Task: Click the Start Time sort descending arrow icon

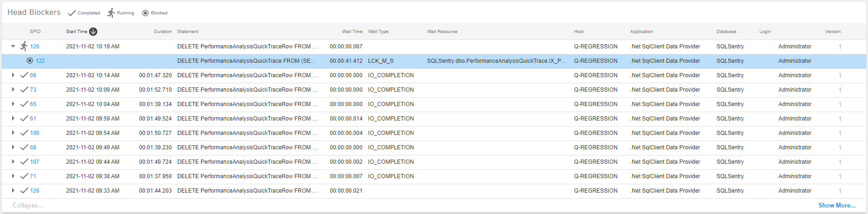Action: pos(93,32)
